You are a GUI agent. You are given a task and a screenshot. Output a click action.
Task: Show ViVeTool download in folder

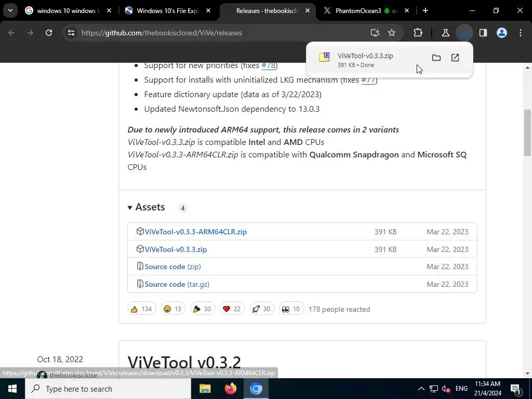pos(436,58)
